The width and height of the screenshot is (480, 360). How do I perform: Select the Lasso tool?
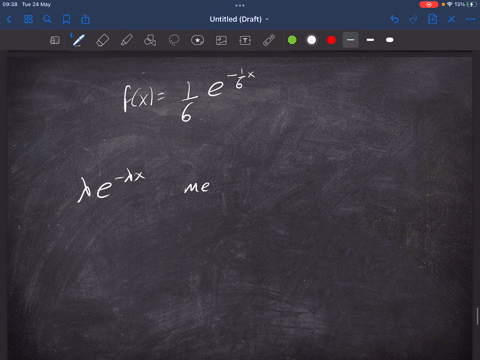[174, 40]
